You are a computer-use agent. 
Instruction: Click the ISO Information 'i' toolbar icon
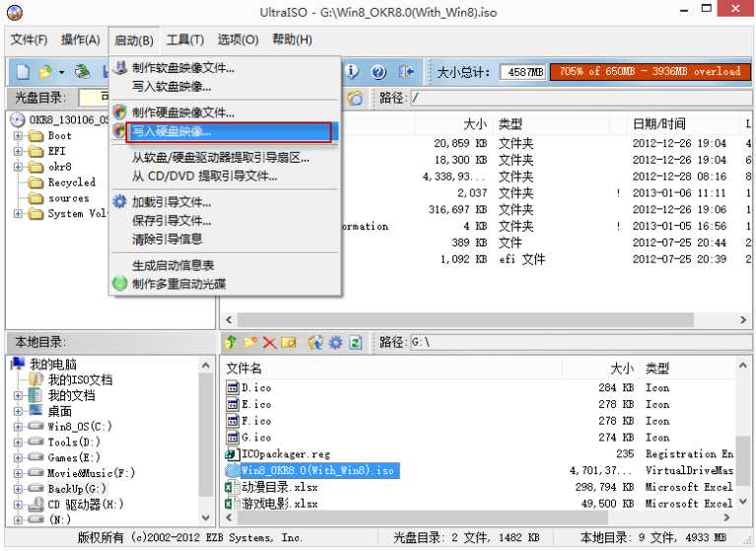click(353, 72)
